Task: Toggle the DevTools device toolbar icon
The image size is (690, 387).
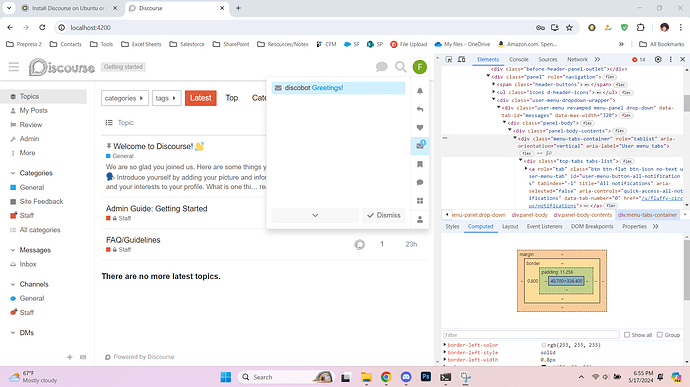Action: click(462, 59)
